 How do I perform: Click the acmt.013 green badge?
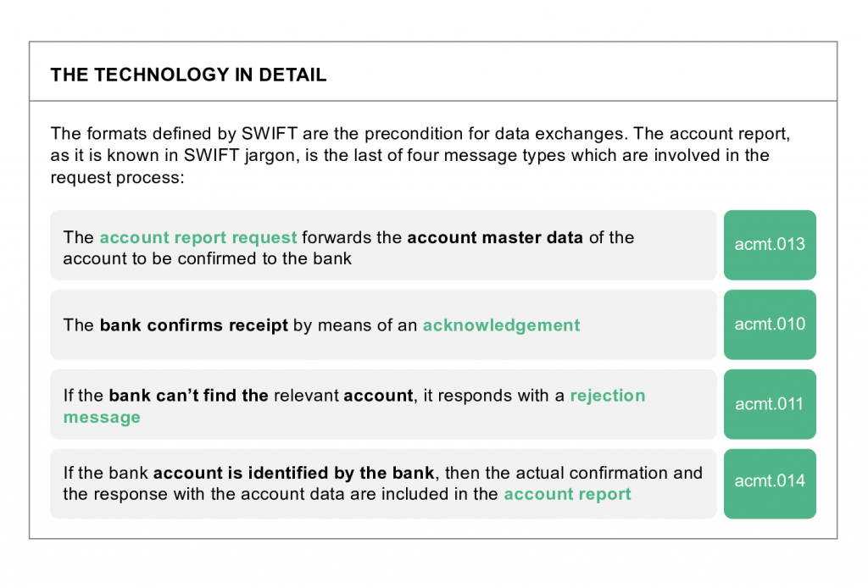pyautogui.click(x=770, y=245)
